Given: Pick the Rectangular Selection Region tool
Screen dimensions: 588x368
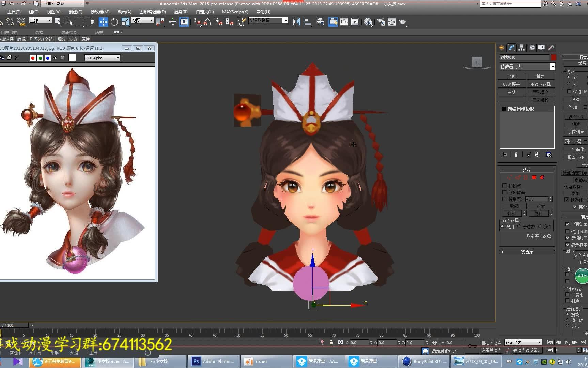Looking at the screenshot, I should point(79,22).
